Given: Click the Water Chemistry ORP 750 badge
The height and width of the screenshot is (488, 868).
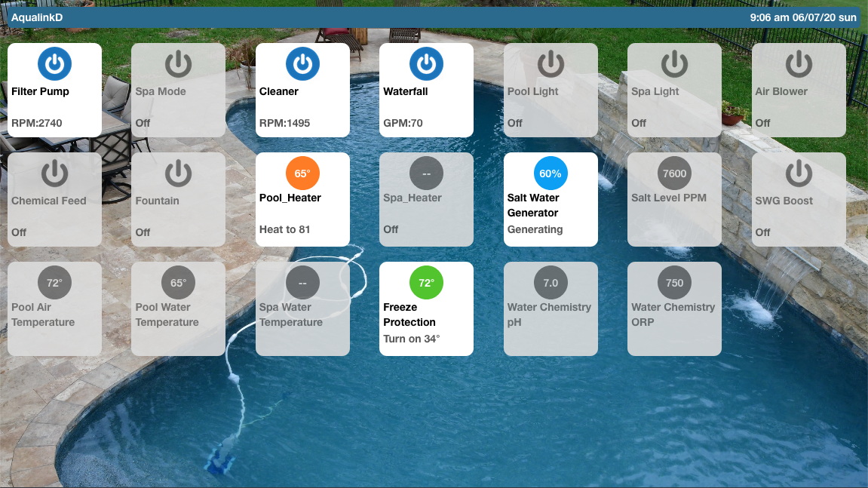Looking at the screenshot, I should pyautogui.click(x=674, y=283).
